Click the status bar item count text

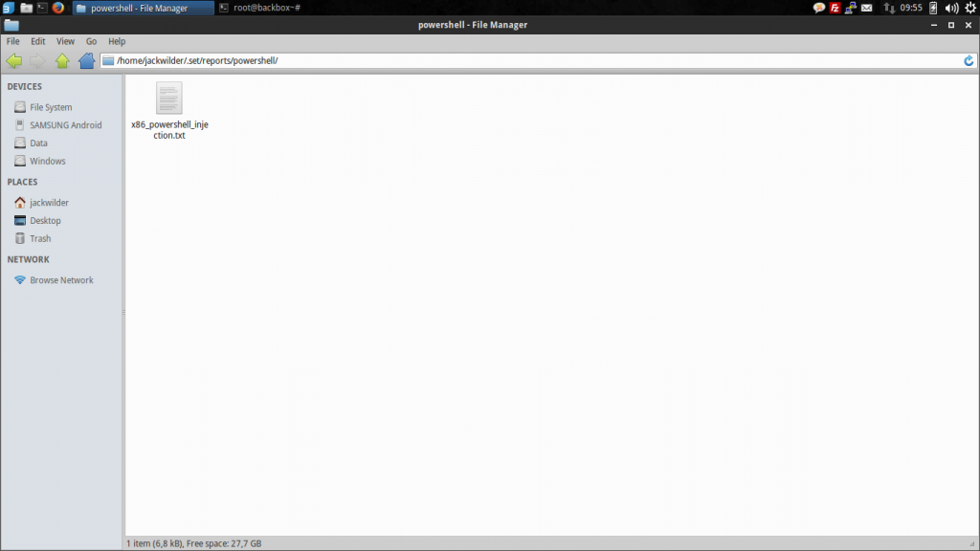[x=193, y=543]
